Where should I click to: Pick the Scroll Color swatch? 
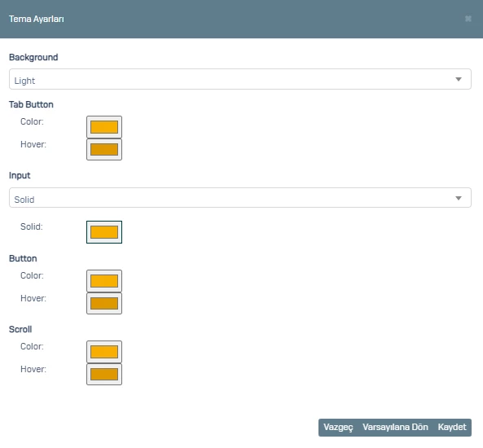tap(104, 352)
